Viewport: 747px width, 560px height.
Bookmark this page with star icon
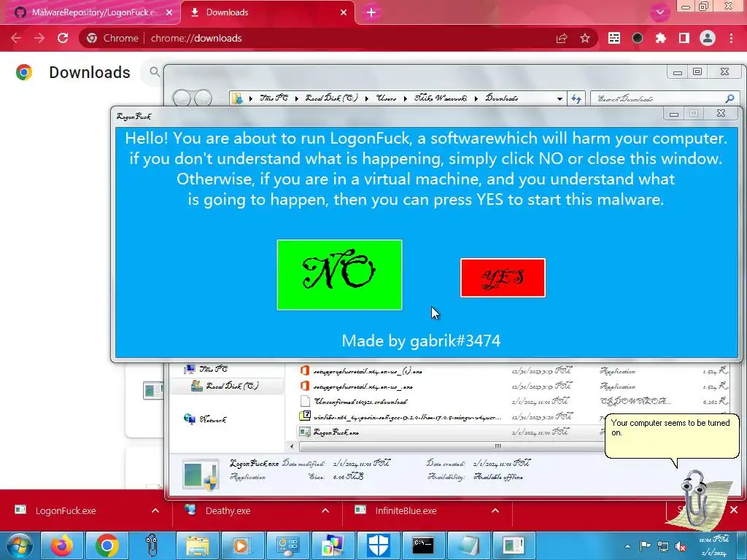click(585, 38)
